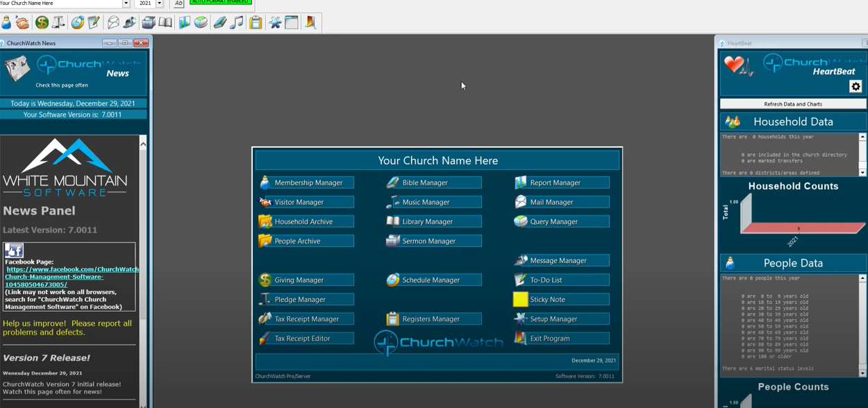868x408 pixels.
Task: Open Membership Manager
Action: coord(306,182)
